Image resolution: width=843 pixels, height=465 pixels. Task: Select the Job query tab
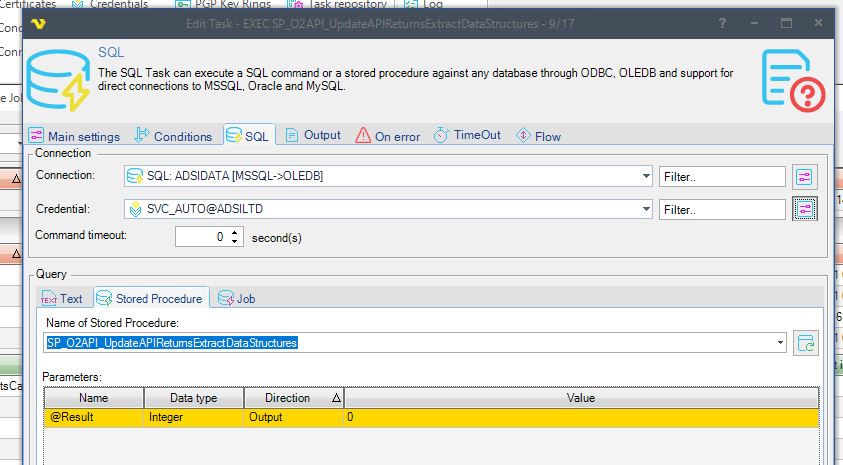pos(235,298)
